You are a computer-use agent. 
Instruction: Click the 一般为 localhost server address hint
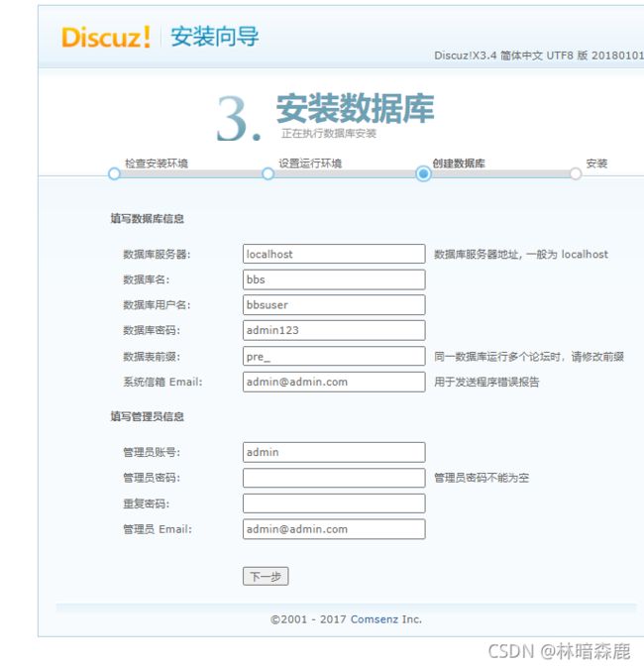[521, 255]
